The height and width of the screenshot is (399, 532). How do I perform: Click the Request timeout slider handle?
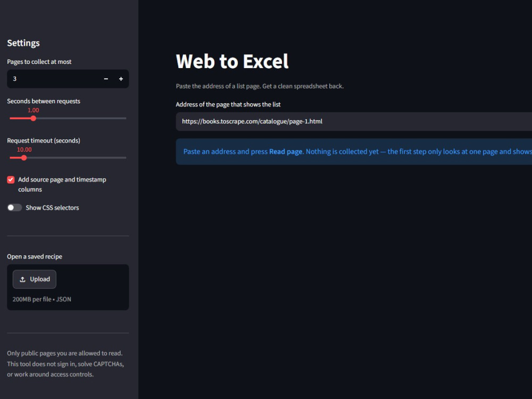tap(24, 158)
